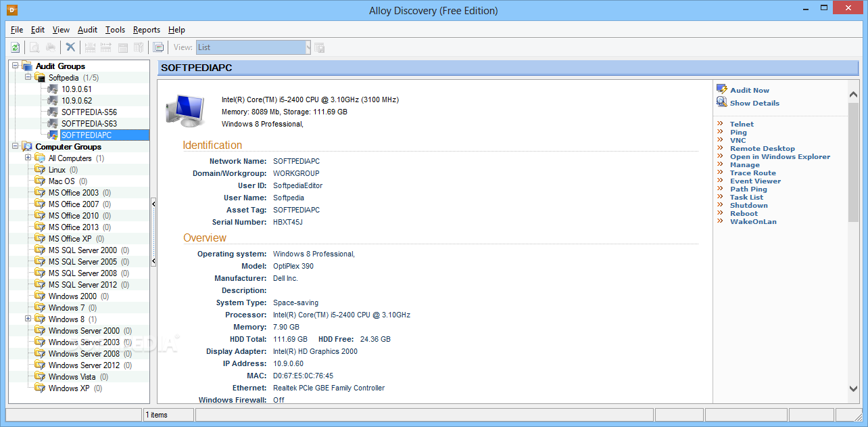Click the Reboot link
Image resolution: width=868 pixels, height=427 pixels.
click(744, 214)
